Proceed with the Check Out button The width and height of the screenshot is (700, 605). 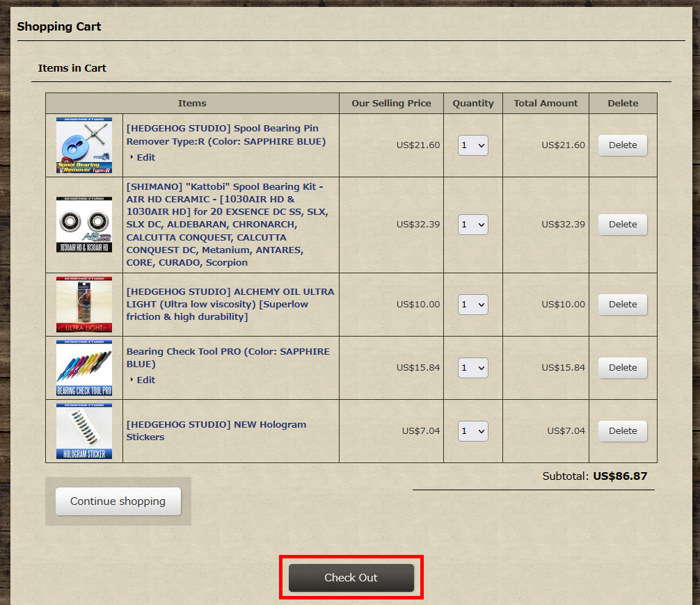[x=351, y=578]
